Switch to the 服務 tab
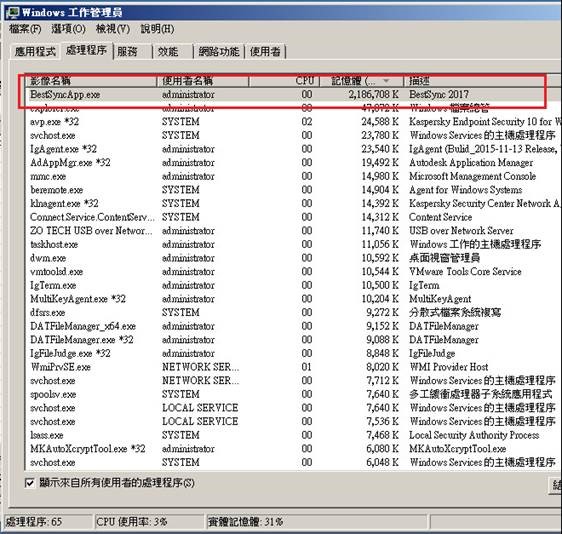Screen dimensions: 562x534 coord(133,52)
